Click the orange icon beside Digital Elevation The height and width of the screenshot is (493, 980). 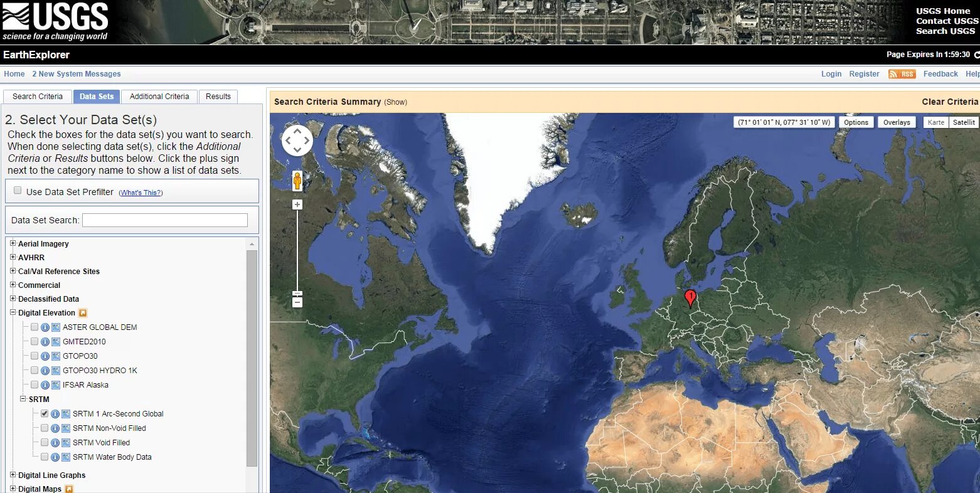click(x=83, y=313)
